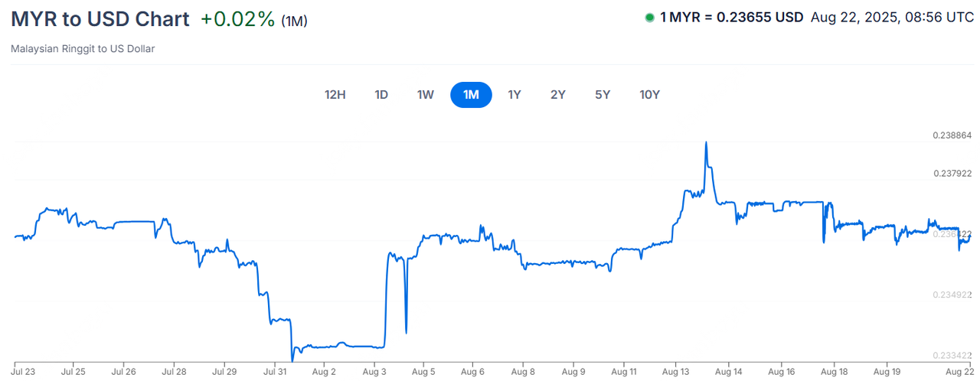Click the Aug 13 x-axis date label
Viewport: 980px width, 381px height.
(x=675, y=372)
